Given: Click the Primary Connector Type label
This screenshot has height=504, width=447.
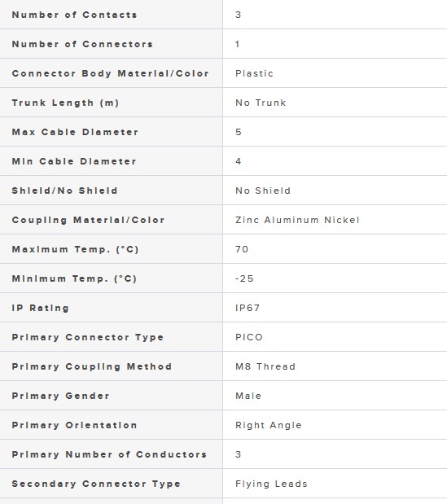Looking at the screenshot, I should [87, 337].
